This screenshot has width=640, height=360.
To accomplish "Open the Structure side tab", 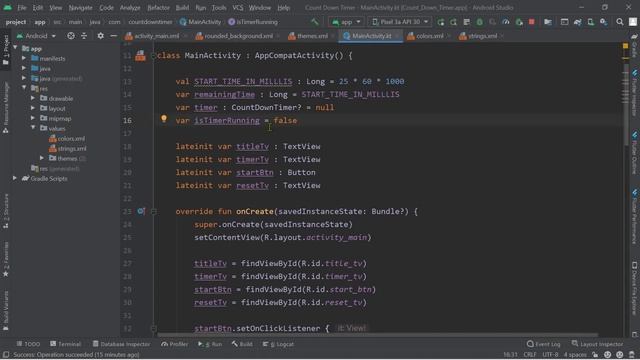I will coord(6,211).
